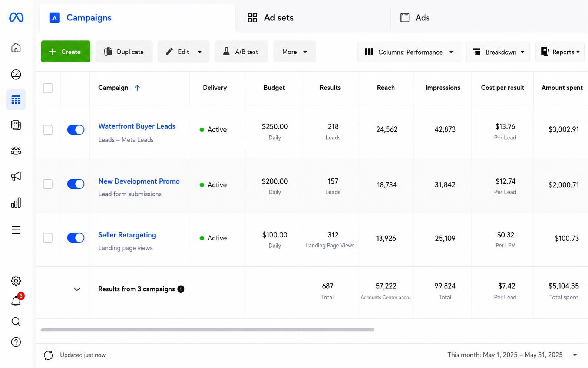
Task: Open the Settings gear icon
Action: click(16, 280)
